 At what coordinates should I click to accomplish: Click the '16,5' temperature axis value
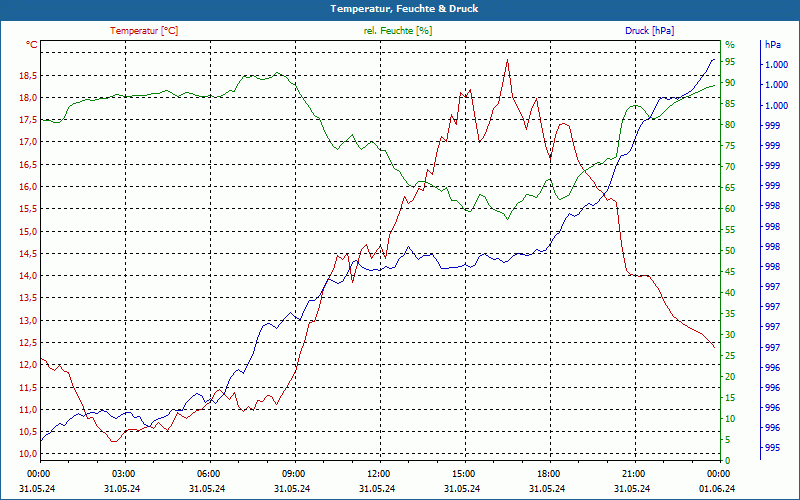[x=28, y=164]
